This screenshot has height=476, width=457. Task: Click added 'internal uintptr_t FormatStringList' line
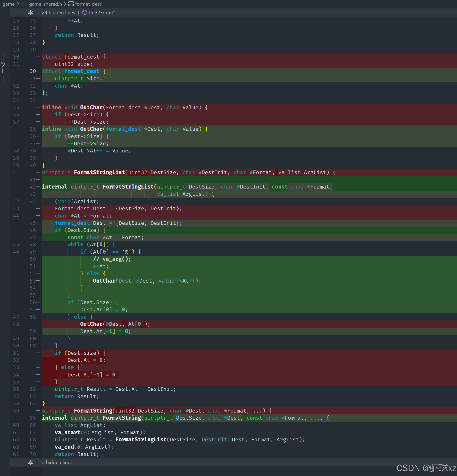[187, 187]
